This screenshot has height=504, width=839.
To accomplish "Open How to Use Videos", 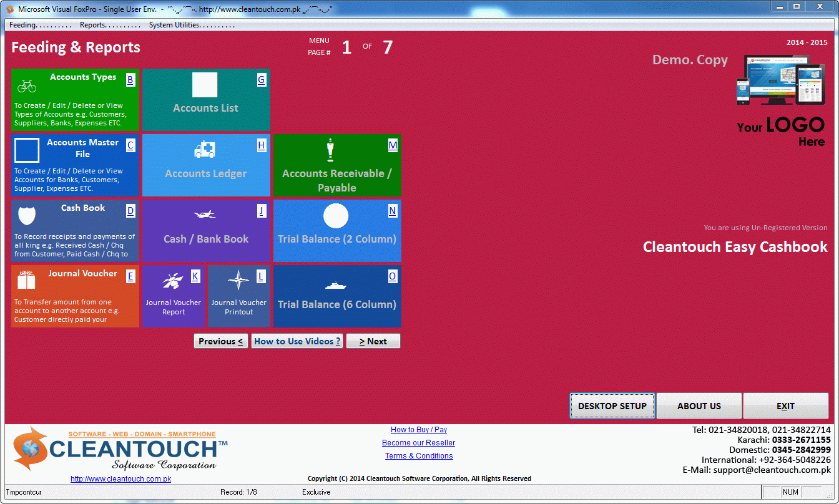I will pyautogui.click(x=297, y=341).
